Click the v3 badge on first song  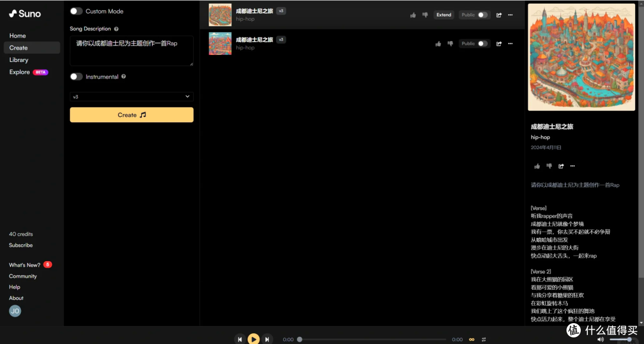coord(281,11)
